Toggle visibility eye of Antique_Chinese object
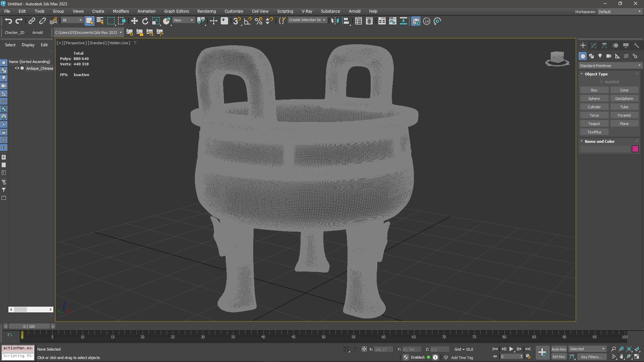This screenshot has width=644, height=362. click(x=17, y=68)
